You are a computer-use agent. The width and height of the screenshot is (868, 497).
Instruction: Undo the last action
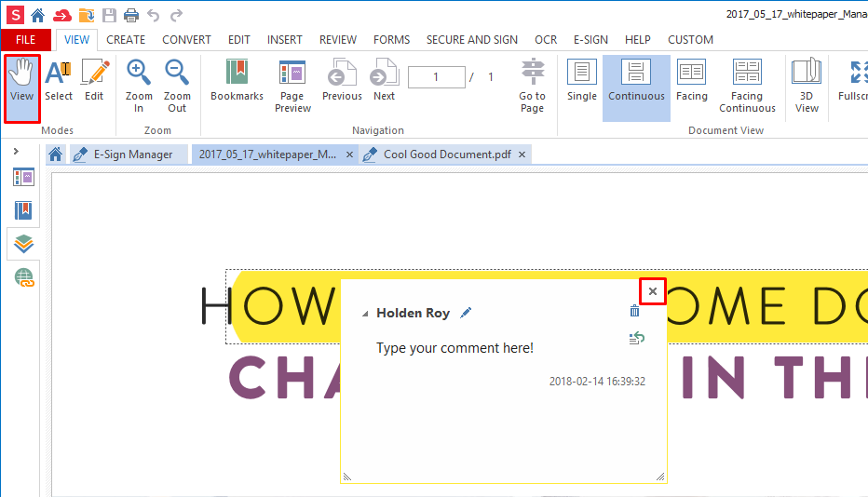coord(154,16)
